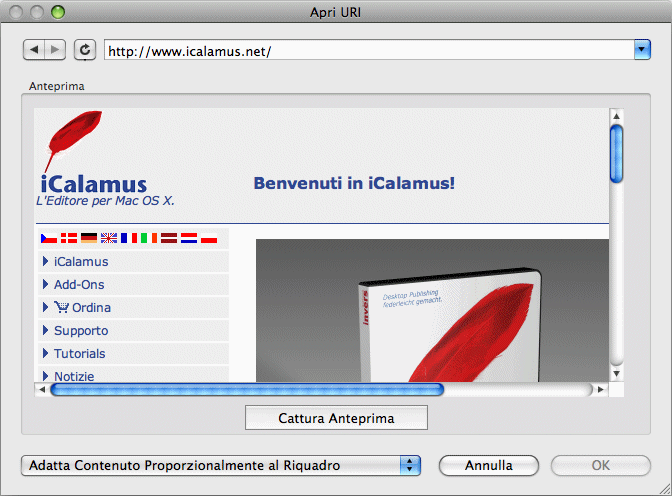Open the Notizie link
Viewport: 672px width, 496px height.
point(74,376)
